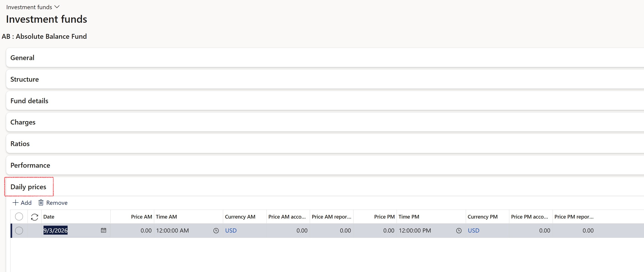Click the Price PM cell value 0.00
Image resolution: width=644 pixels, height=272 pixels.
pos(375,230)
